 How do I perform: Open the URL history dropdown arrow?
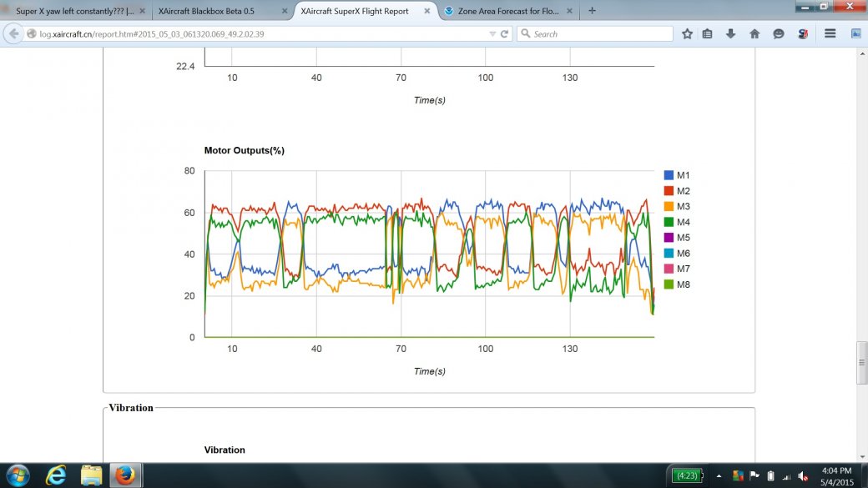[x=492, y=33]
